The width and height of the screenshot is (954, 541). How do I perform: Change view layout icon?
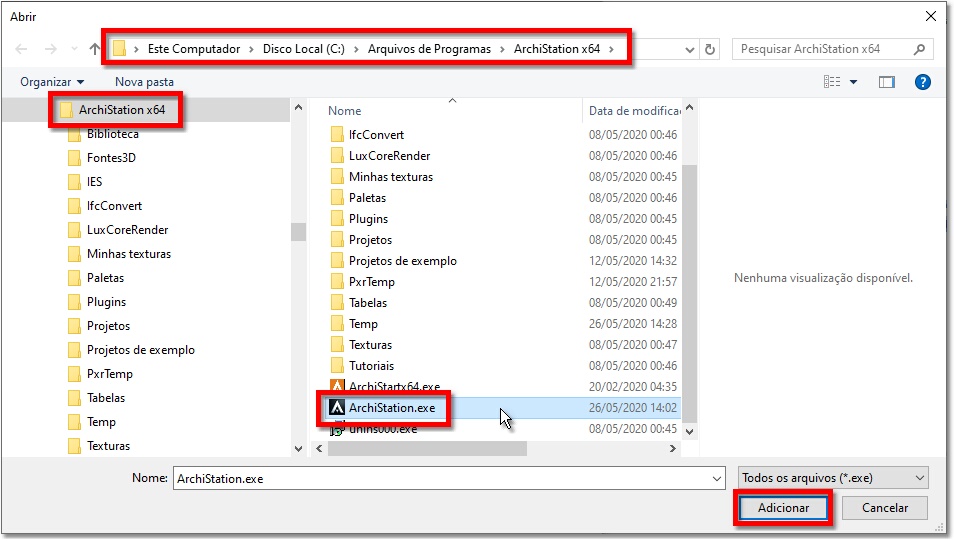coord(832,82)
